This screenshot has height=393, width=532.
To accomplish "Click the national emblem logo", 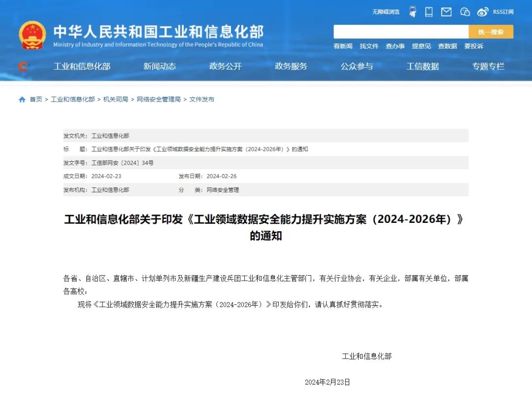I will tap(32, 35).
